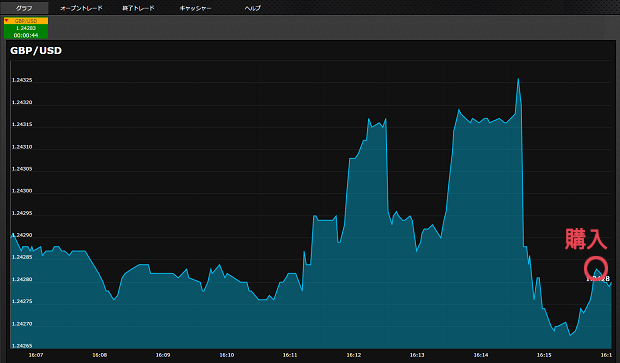Click the 1.24300 price axis label

tap(22, 191)
